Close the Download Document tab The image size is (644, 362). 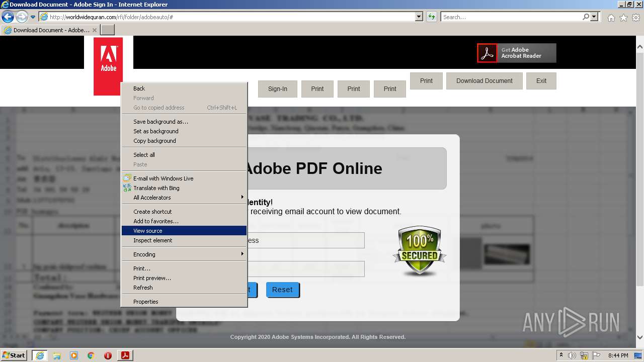point(95,30)
